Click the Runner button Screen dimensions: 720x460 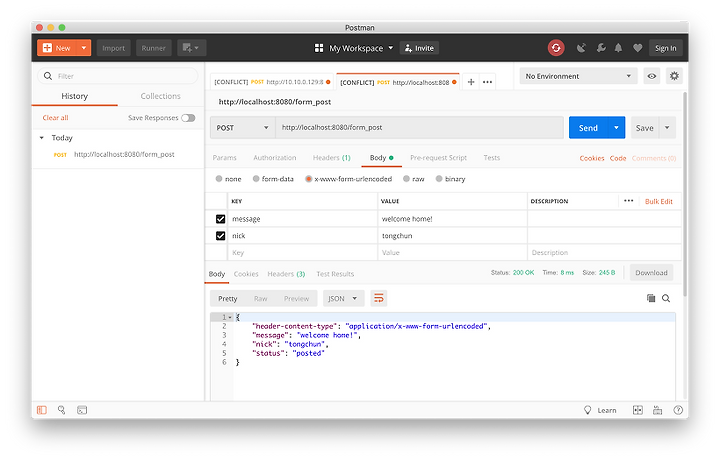(153, 48)
